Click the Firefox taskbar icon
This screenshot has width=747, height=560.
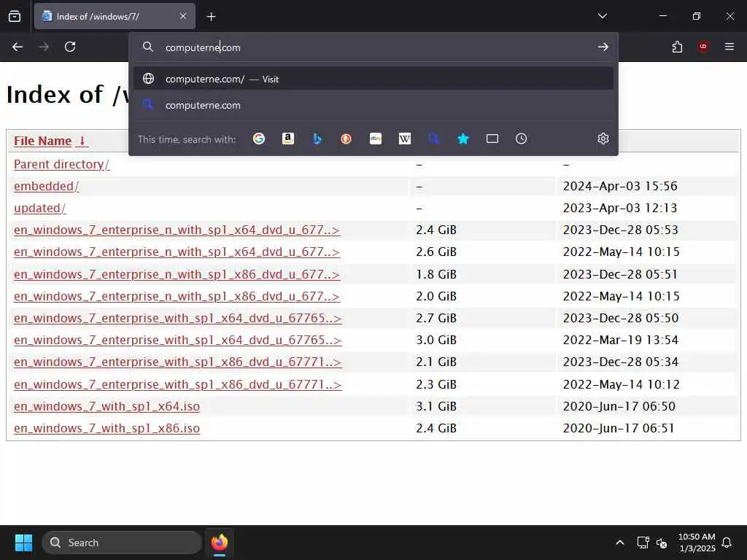[220, 542]
